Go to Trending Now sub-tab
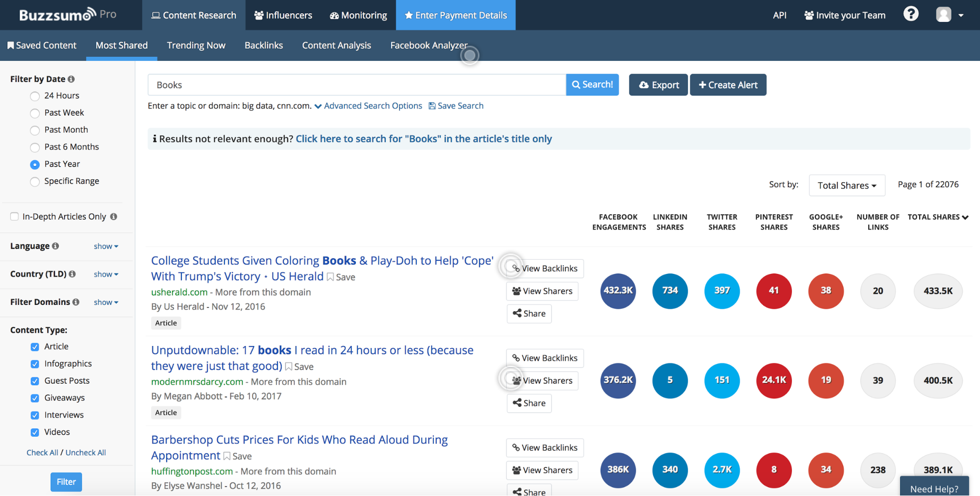Image resolution: width=980 pixels, height=496 pixels. (x=196, y=45)
